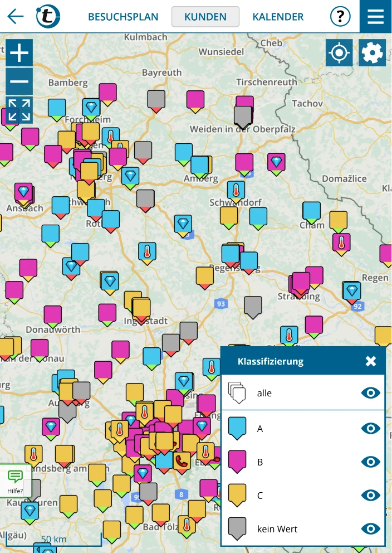Select the Kunden tab
This screenshot has width=392, height=553.
(x=205, y=17)
